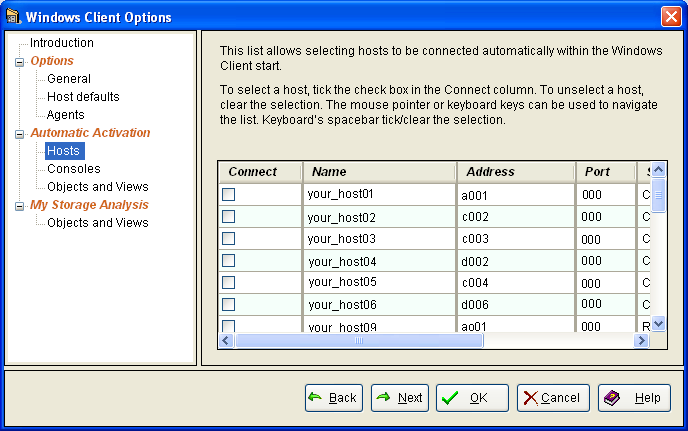Screen dimensions: 688x431
Task: Sort by the Address column header
Action: click(516, 172)
